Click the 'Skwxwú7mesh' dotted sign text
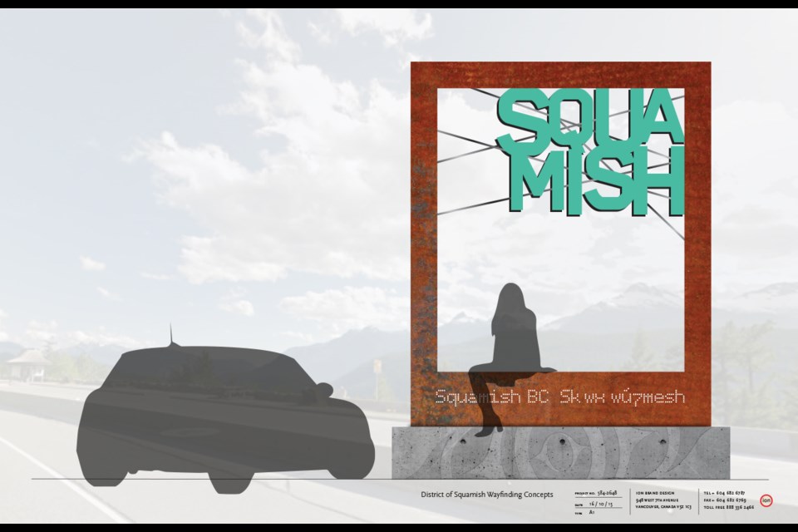This screenshot has height=532, width=798. pos(622,397)
